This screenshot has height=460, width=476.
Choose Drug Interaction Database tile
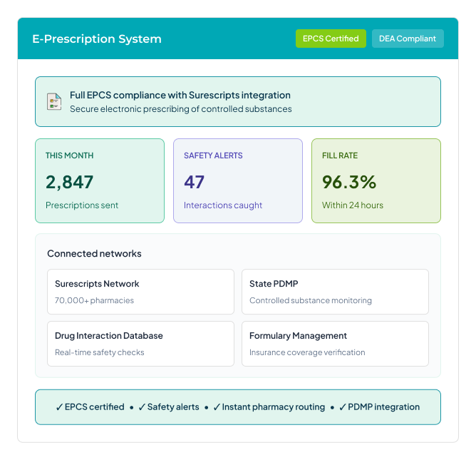140,344
